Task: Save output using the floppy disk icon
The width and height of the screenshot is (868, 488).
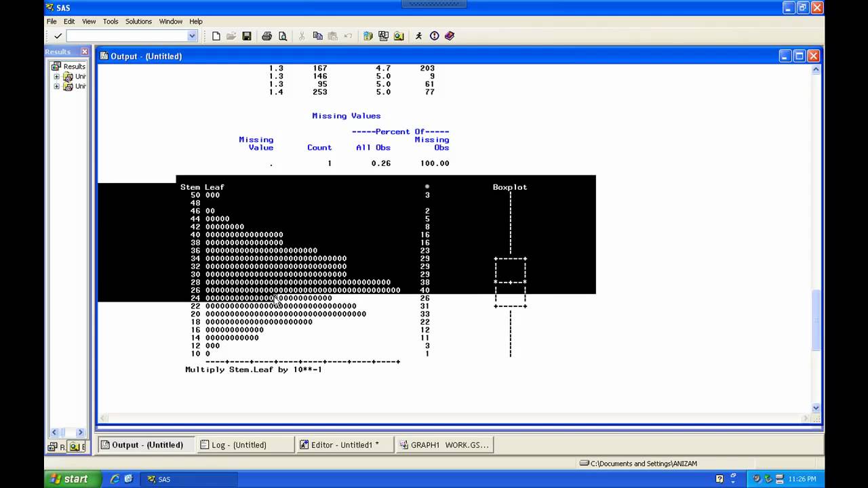Action: click(x=247, y=36)
